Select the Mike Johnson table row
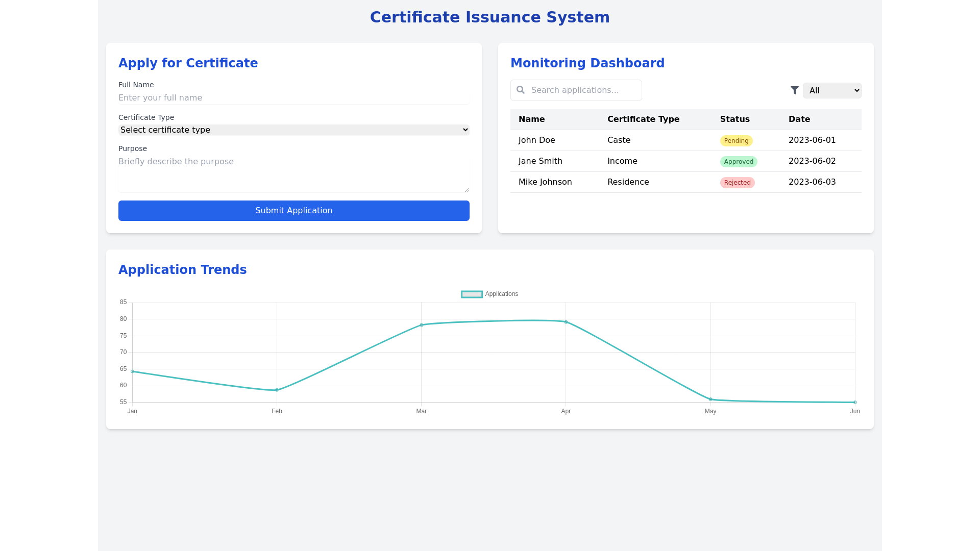Viewport: 980px width, 551px height. click(x=545, y=182)
